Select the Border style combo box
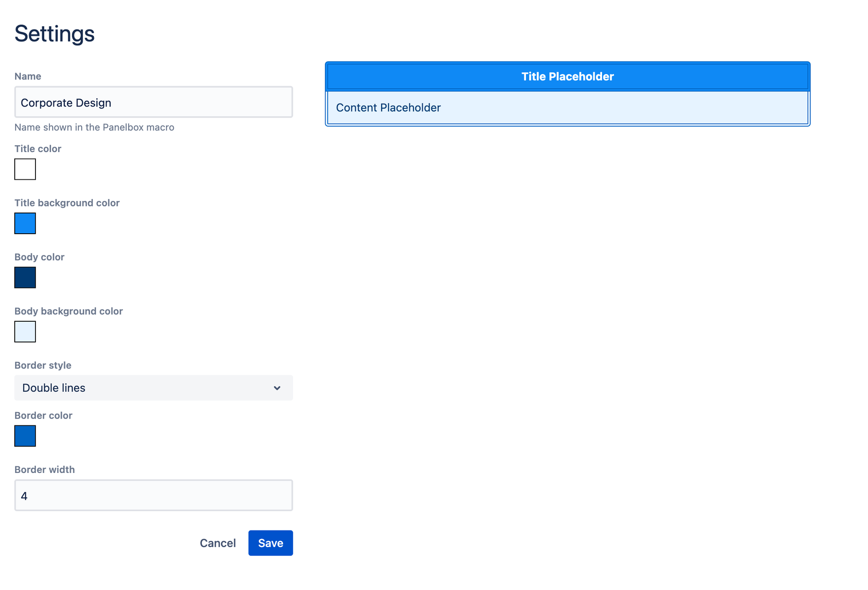The image size is (868, 590). point(153,388)
